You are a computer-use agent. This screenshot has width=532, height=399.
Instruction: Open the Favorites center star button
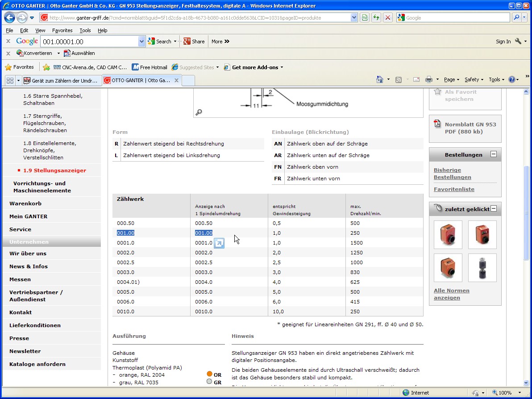(20, 67)
